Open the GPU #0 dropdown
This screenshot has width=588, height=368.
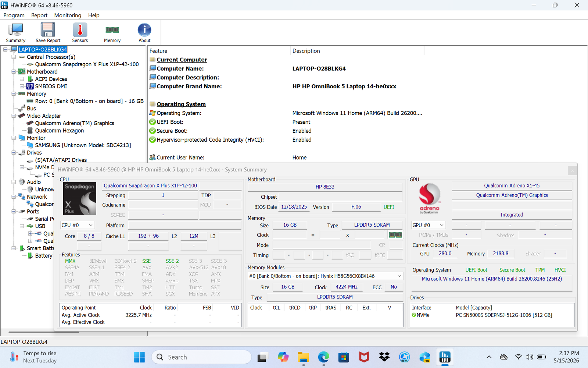tap(429, 225)
